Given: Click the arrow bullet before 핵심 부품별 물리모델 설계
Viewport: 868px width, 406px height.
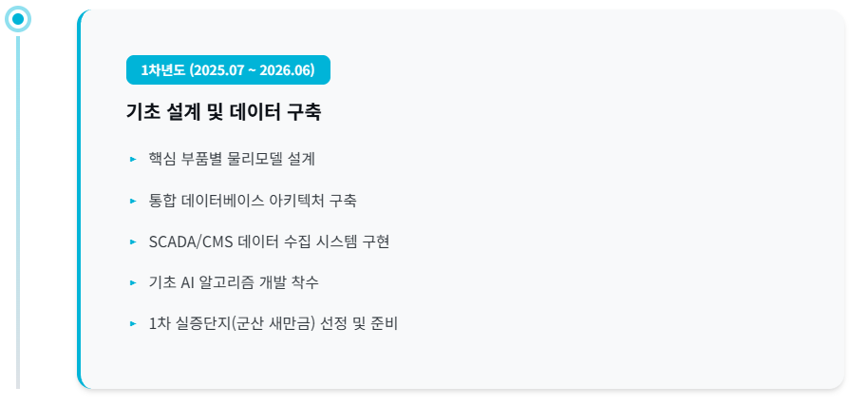Looking at the screenshot, I should click(133, 159).
